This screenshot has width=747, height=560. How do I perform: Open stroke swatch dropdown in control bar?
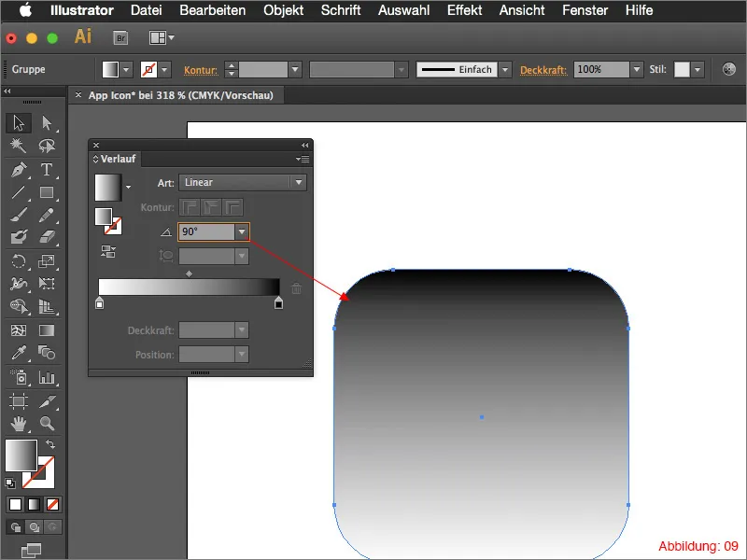[x=164, y=69]
